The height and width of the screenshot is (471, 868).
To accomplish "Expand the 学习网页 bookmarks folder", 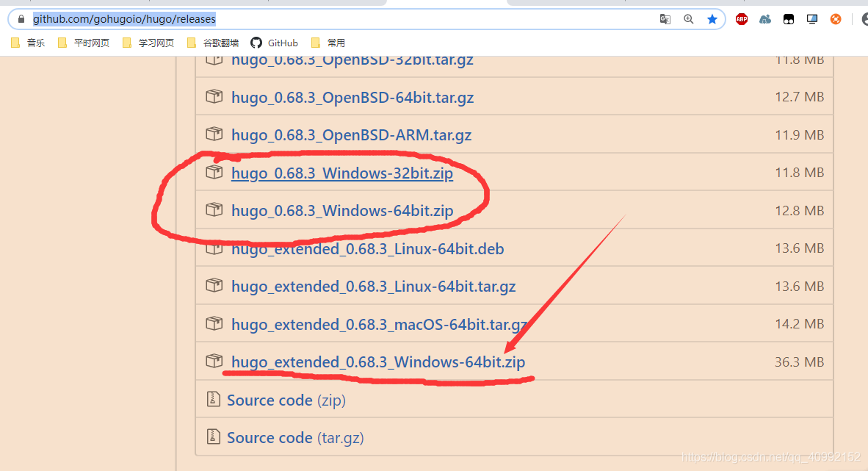I will tap(148, 43).
